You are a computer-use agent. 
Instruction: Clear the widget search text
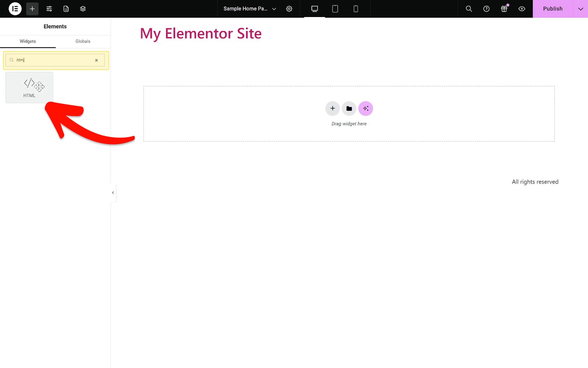click(x=97, y=60)
